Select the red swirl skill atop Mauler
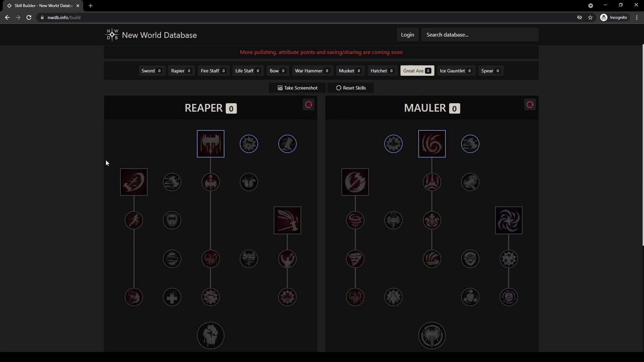Screen dimensions: 644x362 tap(432, 144)
